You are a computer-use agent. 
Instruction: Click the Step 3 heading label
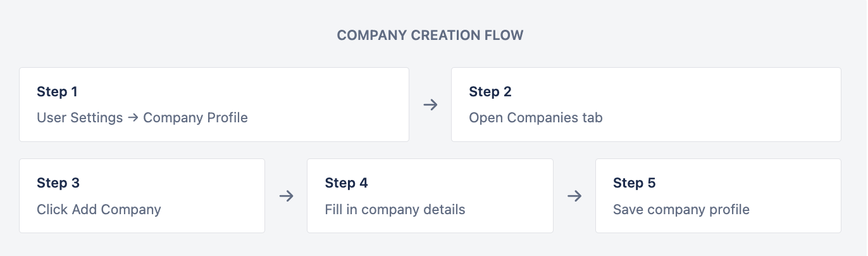pyautogui.click(x=58, y=183)
